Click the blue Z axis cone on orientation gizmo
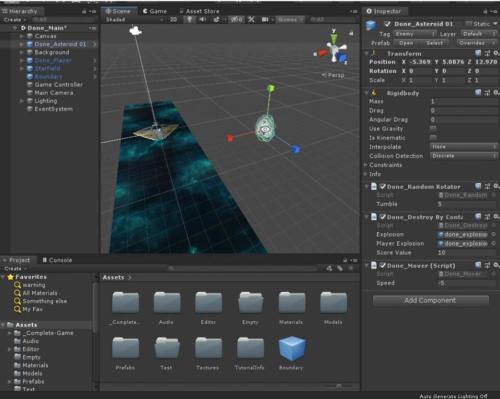The image size is (500, 399). tap(342, 59)
